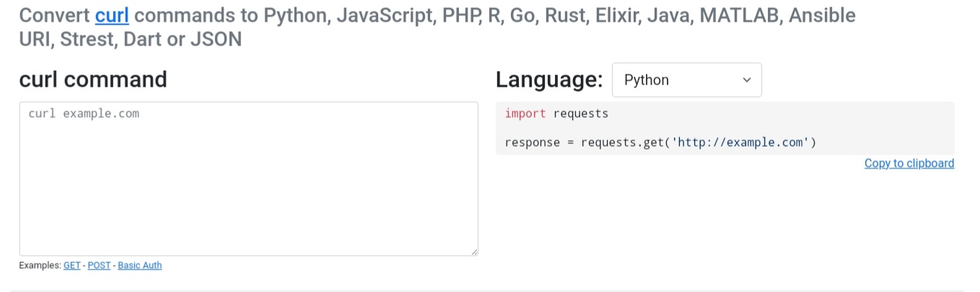
Task: Load the Basic Auth example
Action: tap(140, 265)
